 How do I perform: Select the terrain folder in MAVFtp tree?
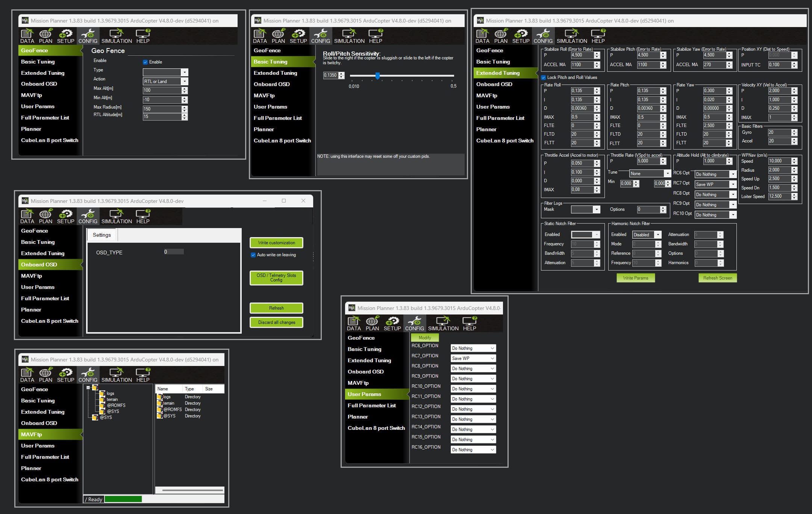coord(112,399)
